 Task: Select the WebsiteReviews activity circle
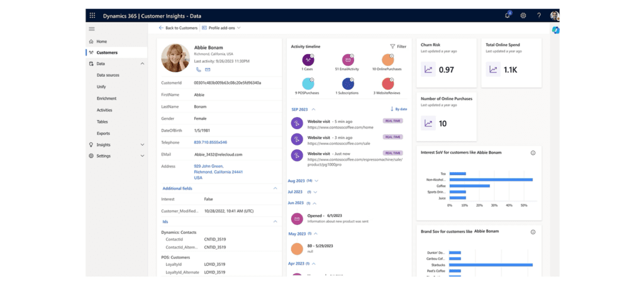(x=387, y=84)
